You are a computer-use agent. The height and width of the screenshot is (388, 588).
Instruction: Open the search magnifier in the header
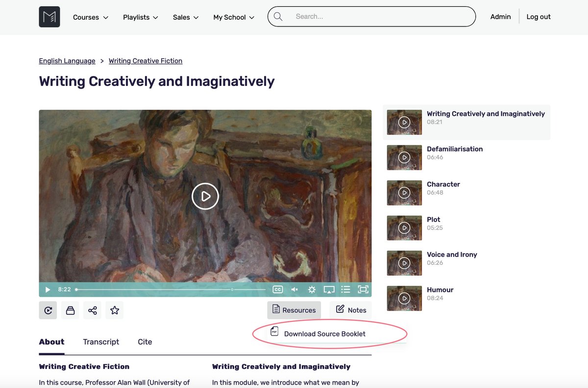pos(278,16)
